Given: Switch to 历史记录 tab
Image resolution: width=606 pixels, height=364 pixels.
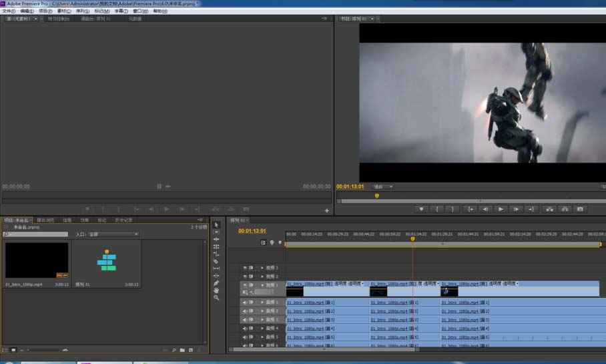Looking at the screenshot, I should [123, 220].
